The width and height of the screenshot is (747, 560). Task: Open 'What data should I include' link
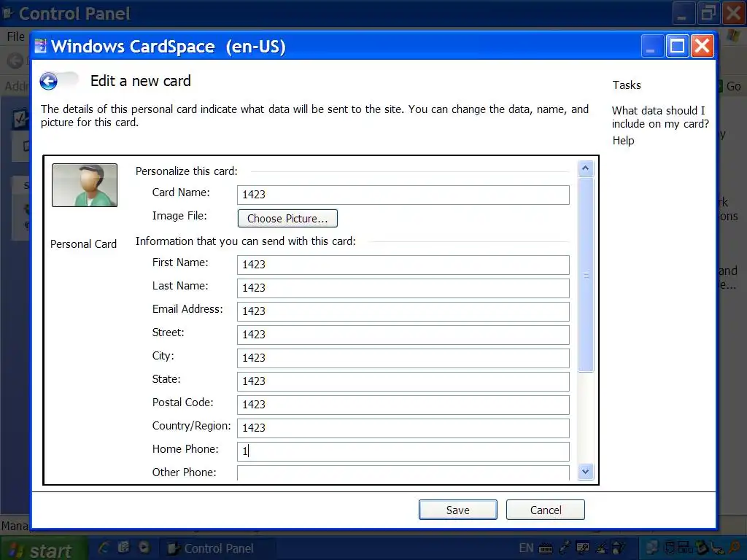pyautogui.click(x=660, y=117)
